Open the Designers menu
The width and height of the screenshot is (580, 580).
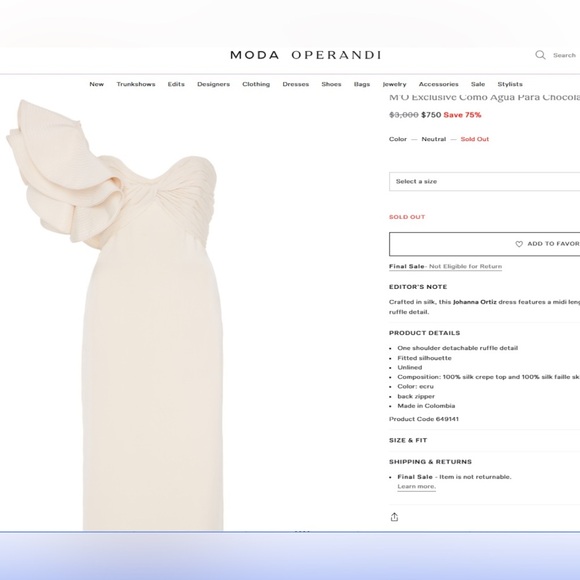pyautogui.click(x=213, y=84)
